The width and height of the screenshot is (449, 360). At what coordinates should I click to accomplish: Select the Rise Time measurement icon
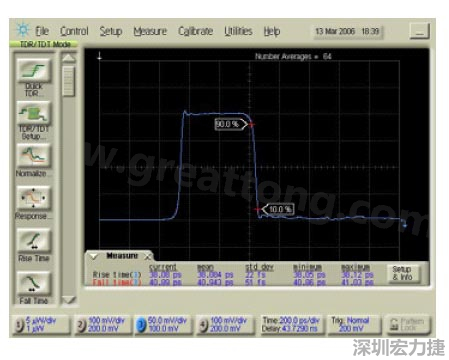point(34,240)
